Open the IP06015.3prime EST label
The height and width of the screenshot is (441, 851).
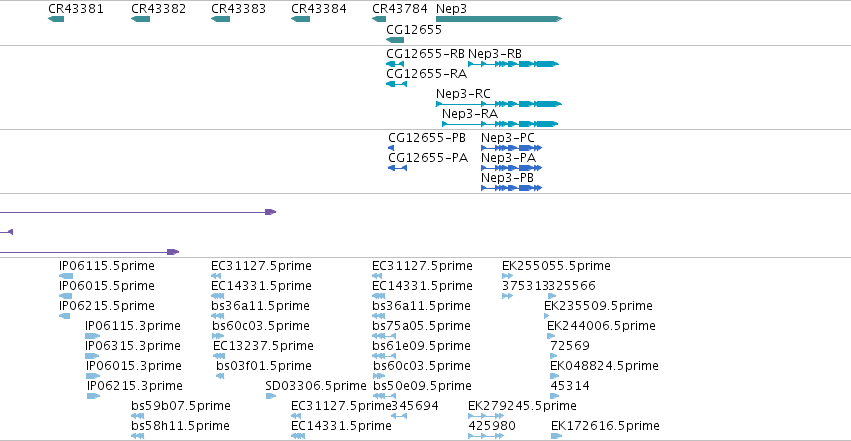pyautogui.click(x=134, y=366)
